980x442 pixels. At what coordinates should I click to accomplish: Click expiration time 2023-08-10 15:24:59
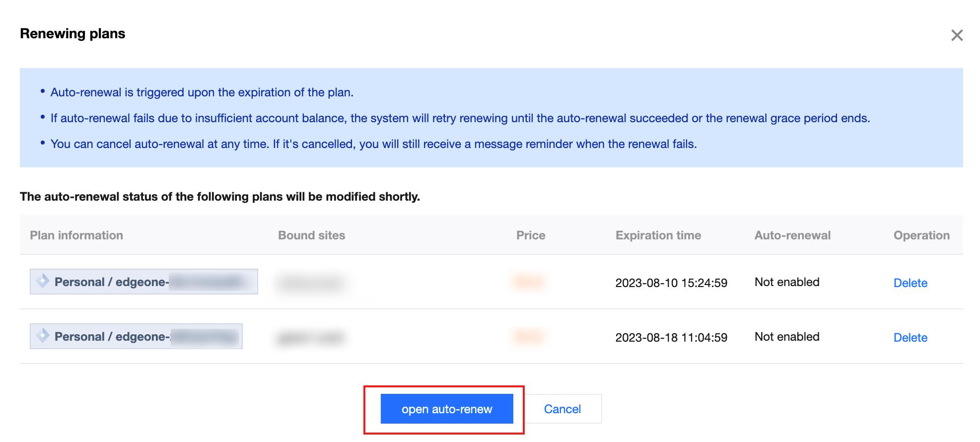[671, 283]
